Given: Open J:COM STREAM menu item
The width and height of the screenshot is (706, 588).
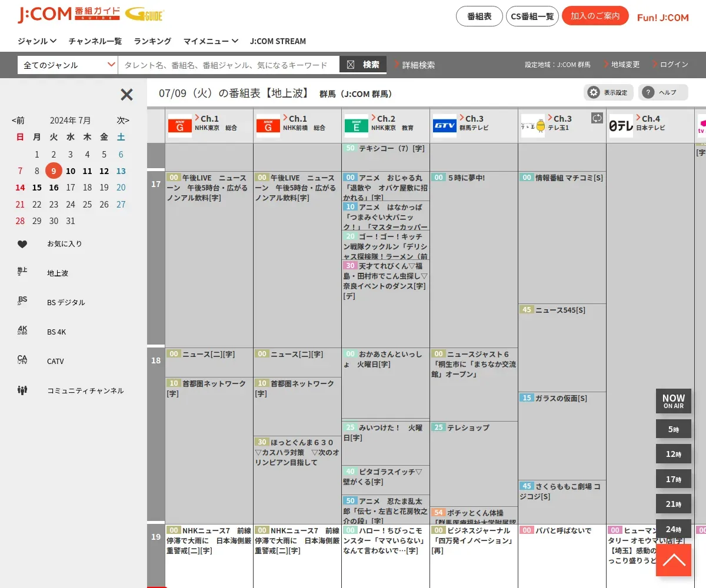Looking at the screenshot, I should (x=278, y=41).
